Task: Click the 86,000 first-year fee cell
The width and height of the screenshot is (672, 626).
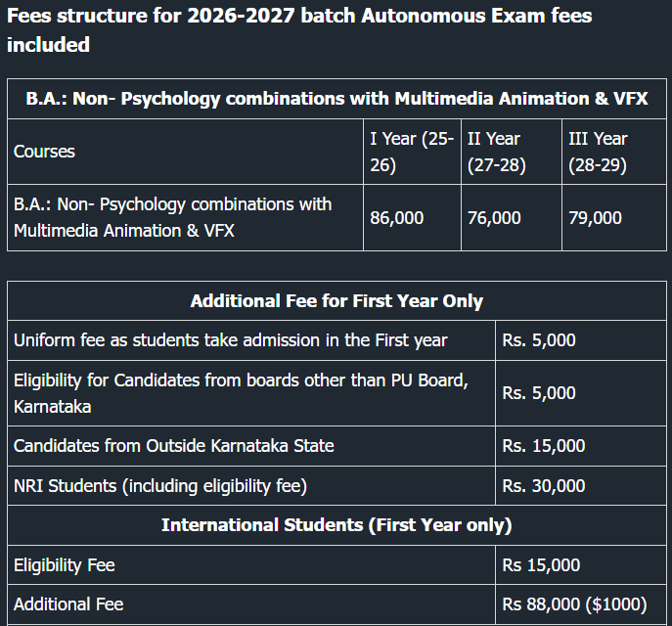Action: (397, 217)
